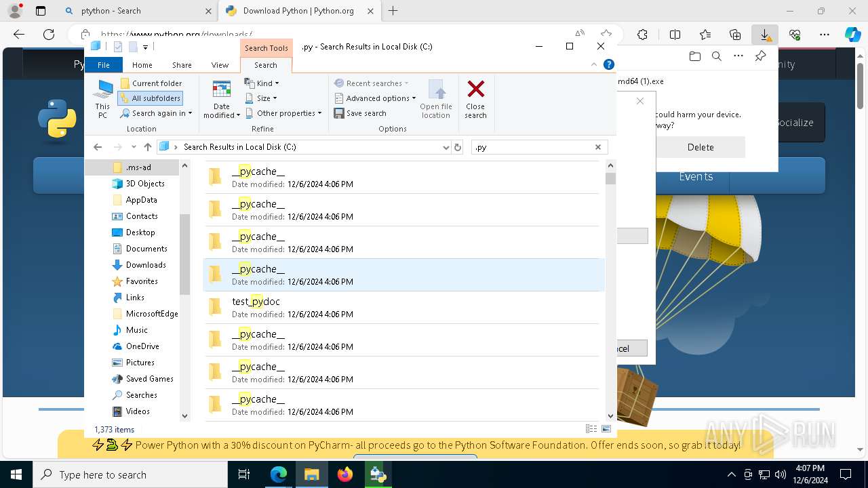Select the test_pydoc folder result
Screen dimensions: 868x488
403,307
